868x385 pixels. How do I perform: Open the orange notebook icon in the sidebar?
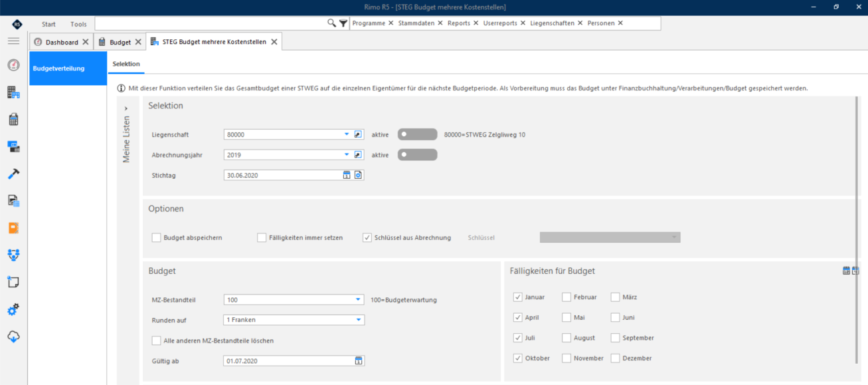click(13, 227)
